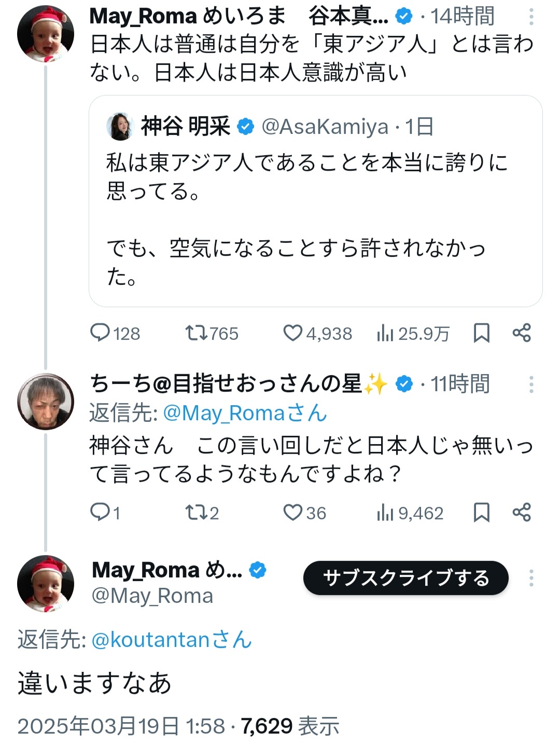Open more options beside サブスクライブする button
This screenshot has width=560, height=746.
coord(531,578)
